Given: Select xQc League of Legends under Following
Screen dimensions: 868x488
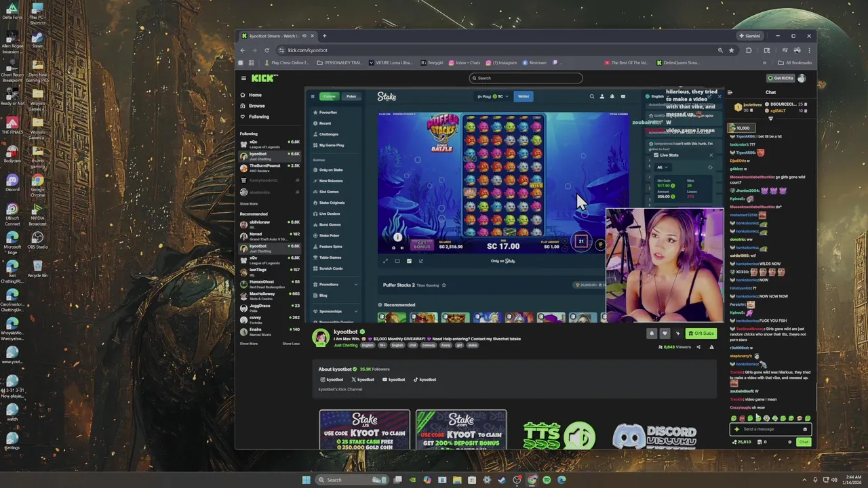Looking at the screenshot, I should coord(270,144).
